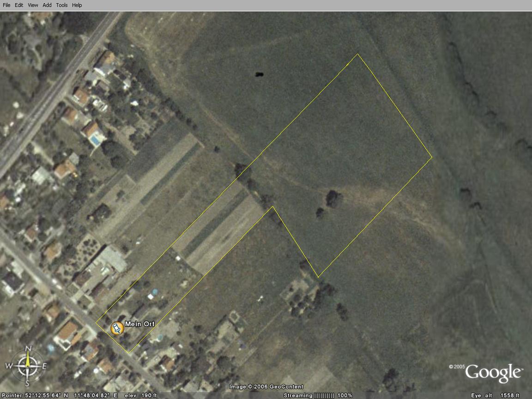
Task: Click the S letter on the compass
Action: tap(27, 383)
